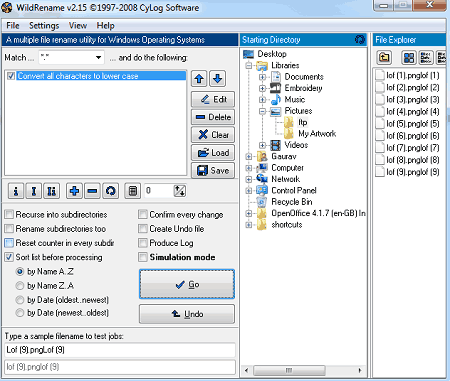Click the info 'i' icon button
Viewport: 450px width, 381px height.
[x=16, y=191]
